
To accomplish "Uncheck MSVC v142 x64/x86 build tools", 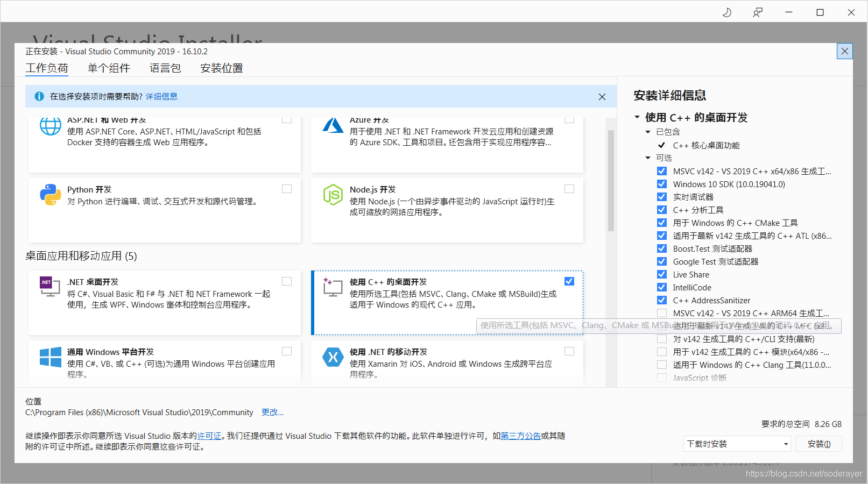I will [662, 171].
